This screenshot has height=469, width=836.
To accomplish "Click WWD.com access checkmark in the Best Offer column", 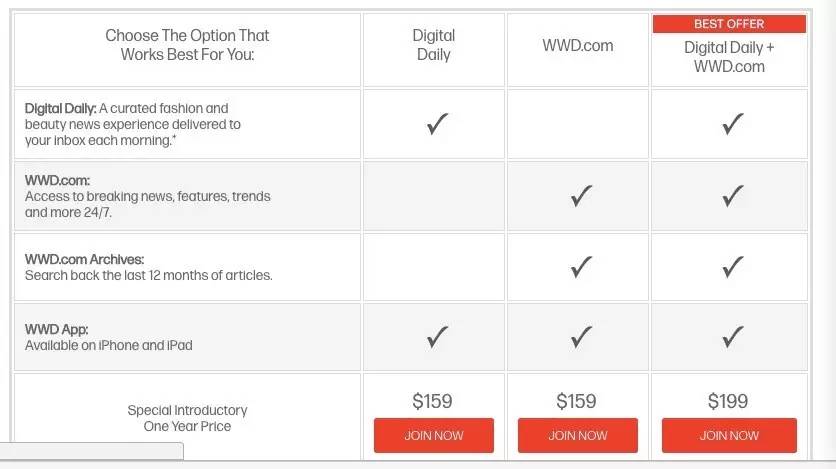I will (x=732, y=196).
